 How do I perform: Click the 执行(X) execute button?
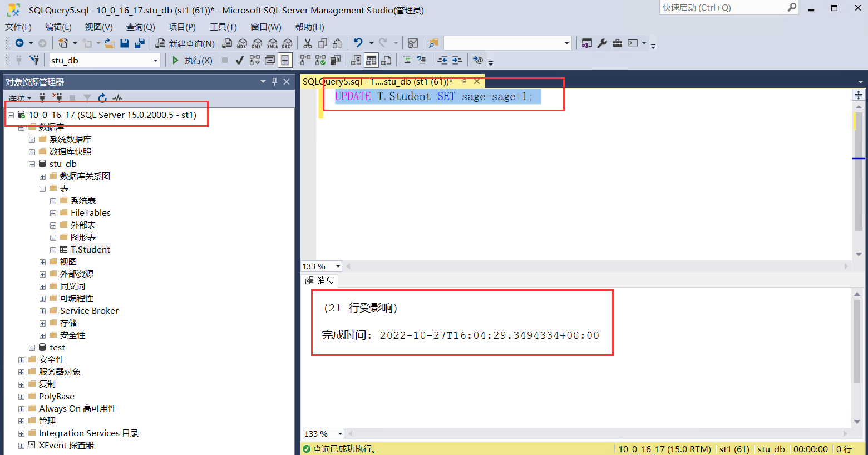point(192,60)
